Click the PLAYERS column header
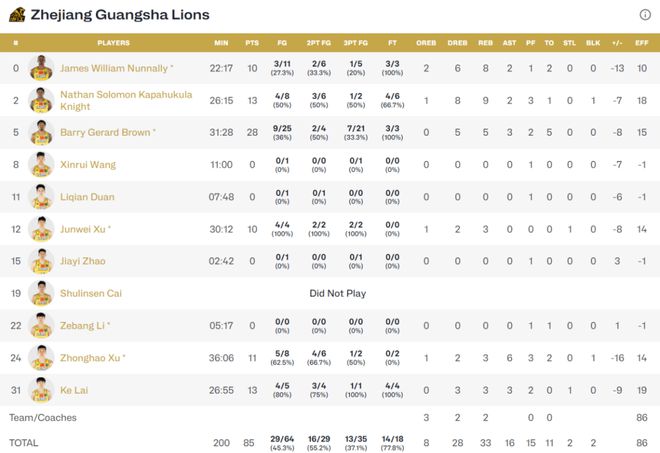The height and width of the screenshot is (453, 660). tap(113, 43)
